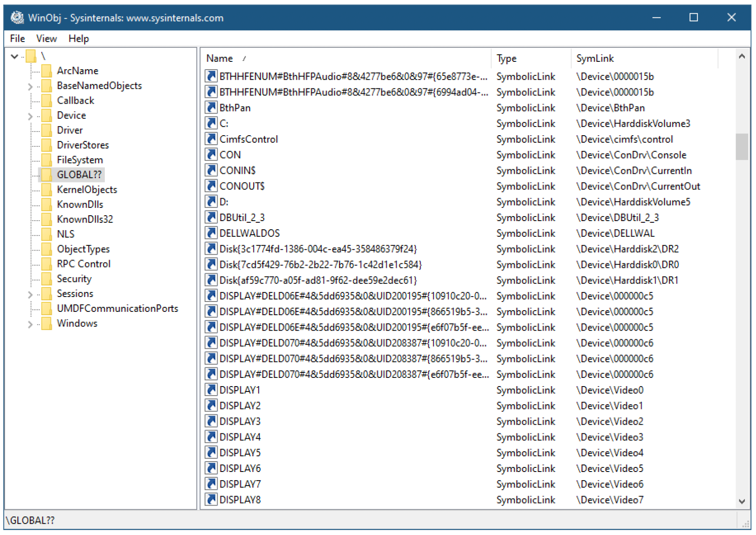Select the DISPLAY6 row name
Image resolution: width=756 pixels, height=535 pixels.
240,468
